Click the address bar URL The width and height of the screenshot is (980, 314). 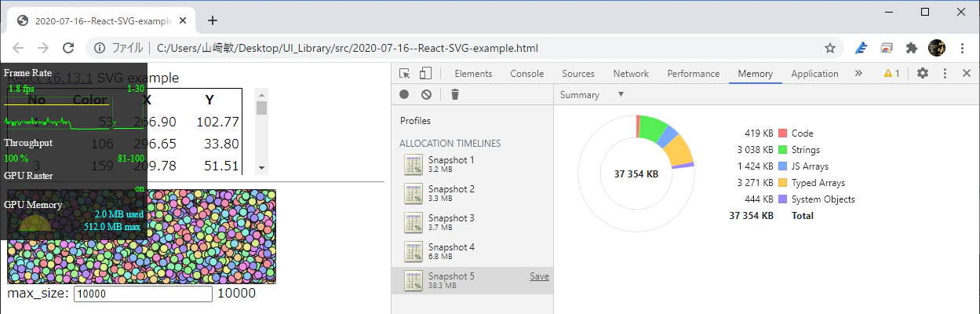348,48
